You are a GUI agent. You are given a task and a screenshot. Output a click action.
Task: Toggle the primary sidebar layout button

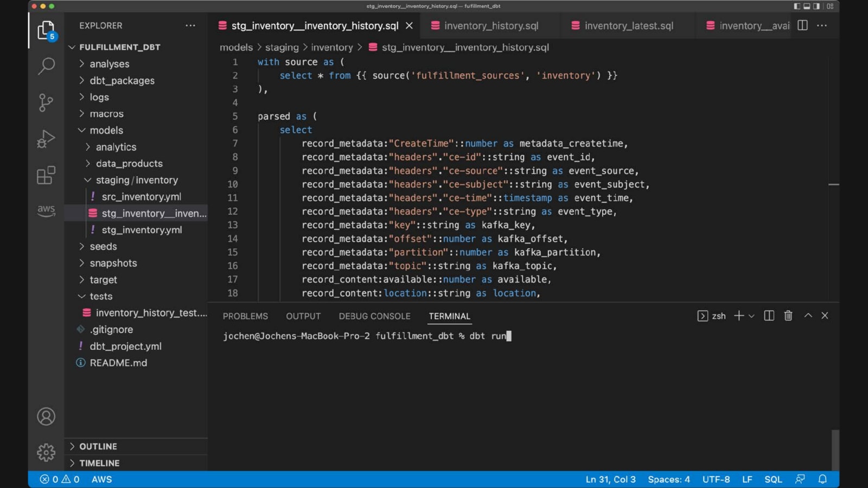pos(797,7)
